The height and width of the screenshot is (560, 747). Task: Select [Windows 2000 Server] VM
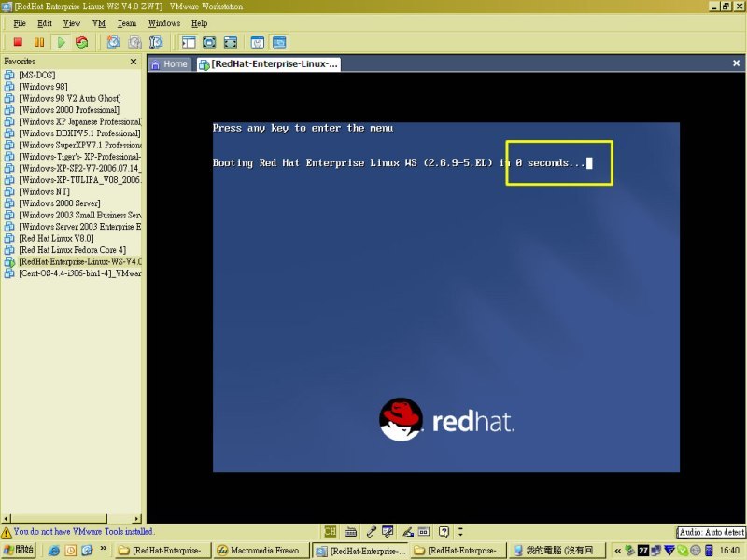(60, 203)
